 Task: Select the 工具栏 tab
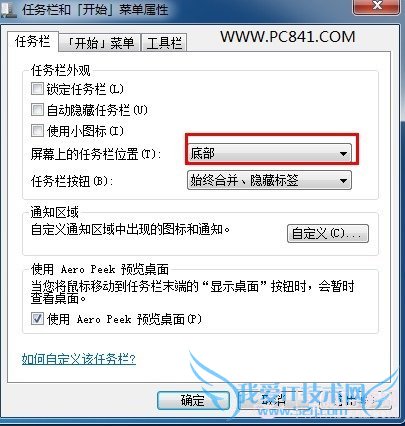pos(164,43)
